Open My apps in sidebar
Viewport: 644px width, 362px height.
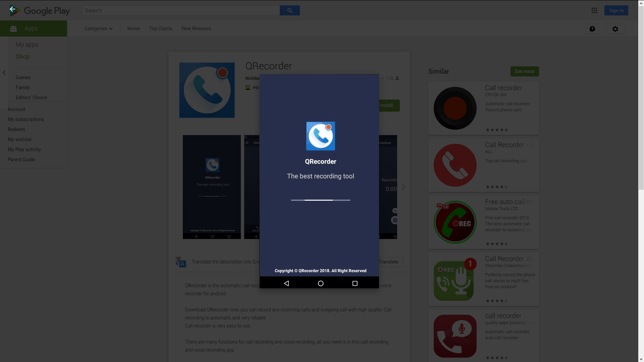27,45
